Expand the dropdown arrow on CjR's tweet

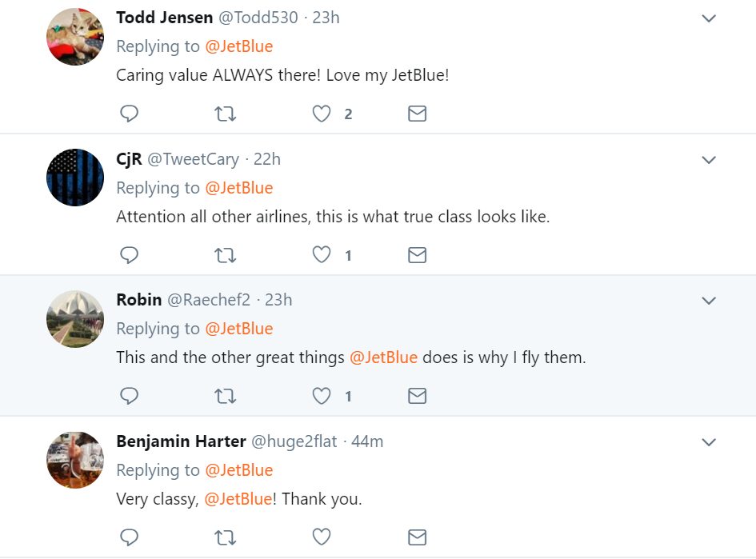click(709, 159)
